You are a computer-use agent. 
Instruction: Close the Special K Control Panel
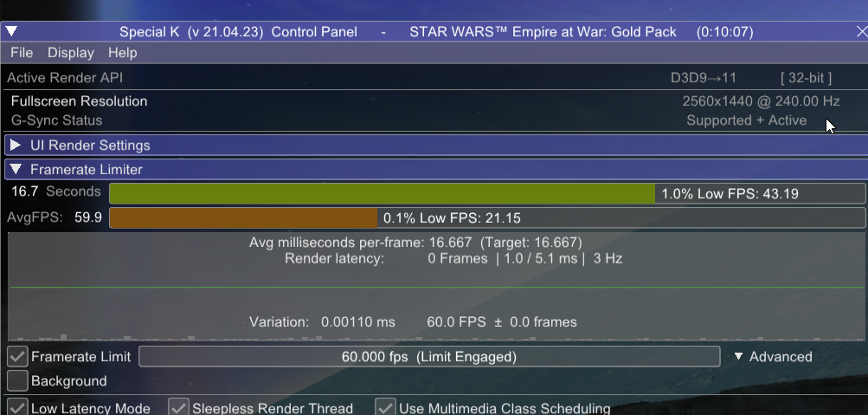861,32
